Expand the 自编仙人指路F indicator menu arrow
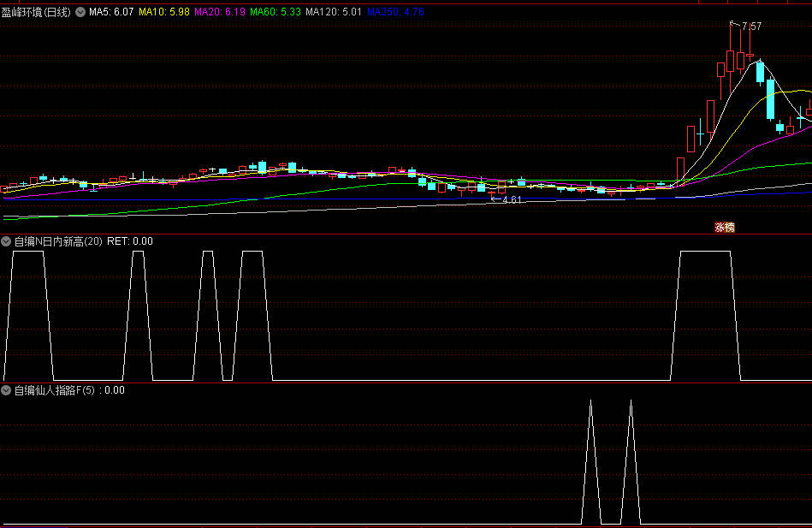812x528 pixels. point(7,390)
